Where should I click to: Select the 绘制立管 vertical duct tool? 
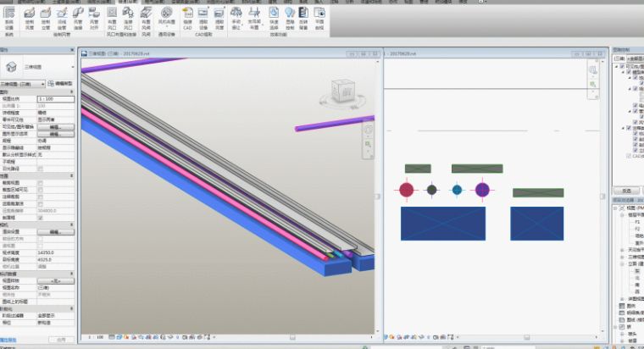point(46,18)
